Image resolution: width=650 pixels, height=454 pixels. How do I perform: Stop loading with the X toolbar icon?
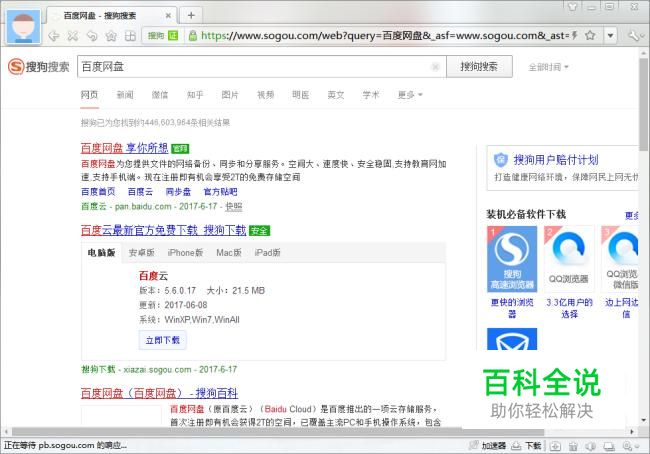(x=73, y=36)
